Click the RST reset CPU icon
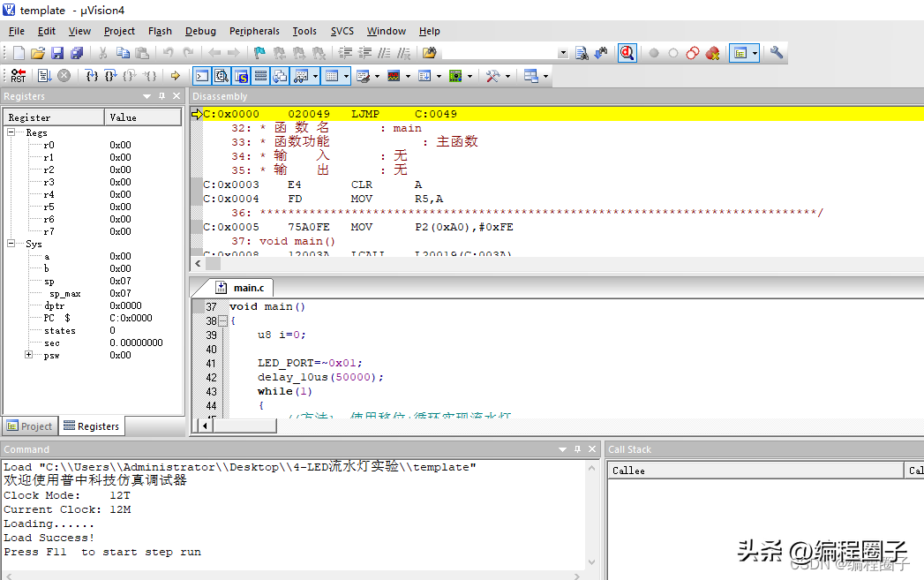924x580 pixels. pos(19,76)
